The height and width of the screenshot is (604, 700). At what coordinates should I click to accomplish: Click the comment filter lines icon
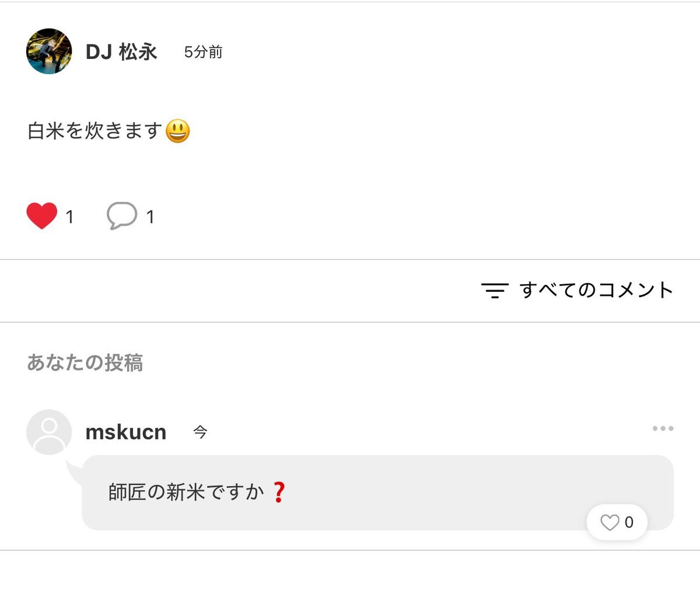(x=495, y=290)
